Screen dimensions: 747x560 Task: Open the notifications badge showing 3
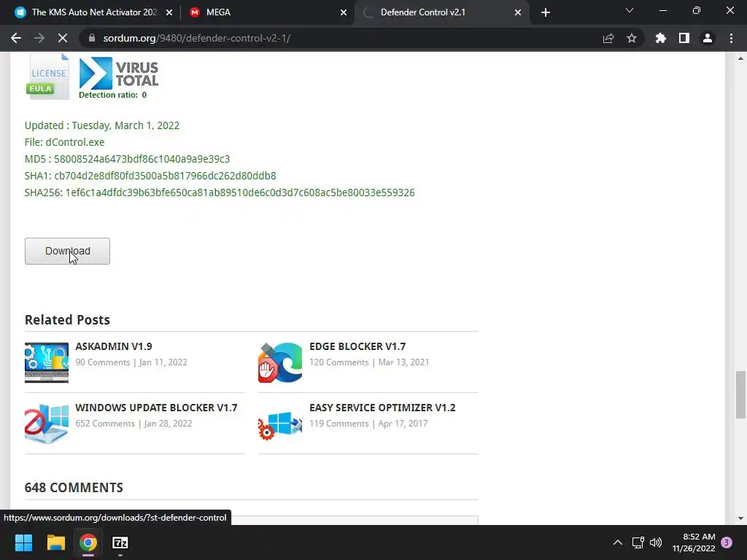[x=727, y=542]
